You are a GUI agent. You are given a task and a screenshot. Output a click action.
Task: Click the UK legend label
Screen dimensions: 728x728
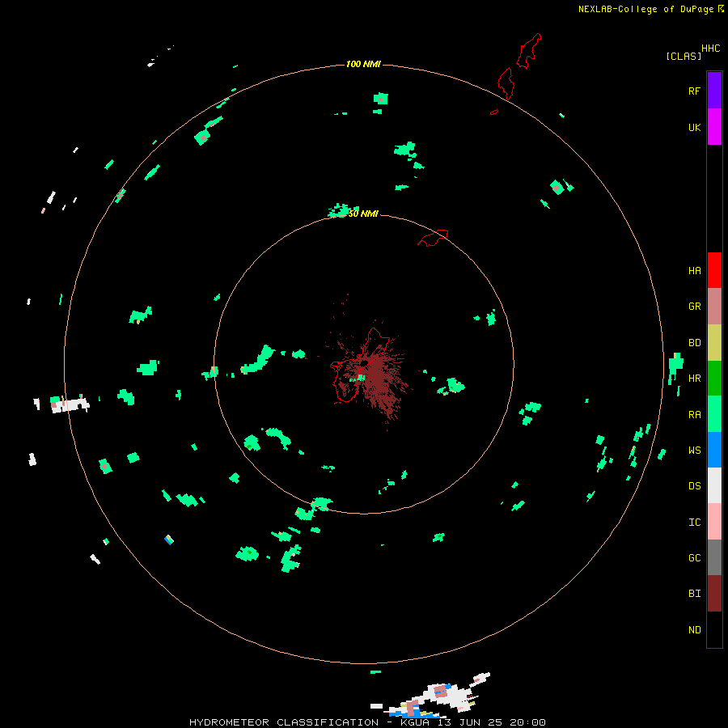coord(694,128)
